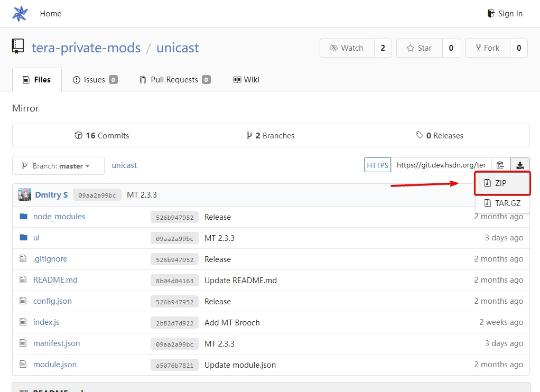This screenshot has height=392, width=540.
Task: Watch this repository
Action: point(347,48)
